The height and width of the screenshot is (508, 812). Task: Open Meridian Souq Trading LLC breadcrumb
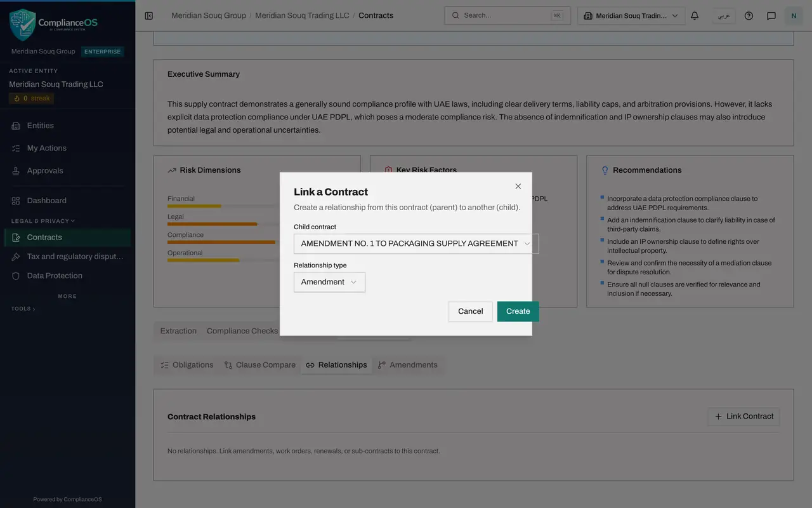click(x=302, y=16)
